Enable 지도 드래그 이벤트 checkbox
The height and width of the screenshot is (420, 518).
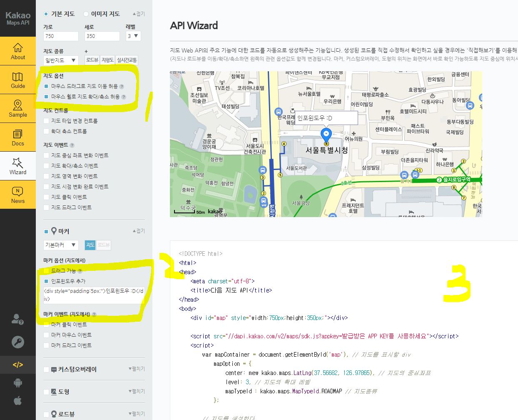coord(46,207)
